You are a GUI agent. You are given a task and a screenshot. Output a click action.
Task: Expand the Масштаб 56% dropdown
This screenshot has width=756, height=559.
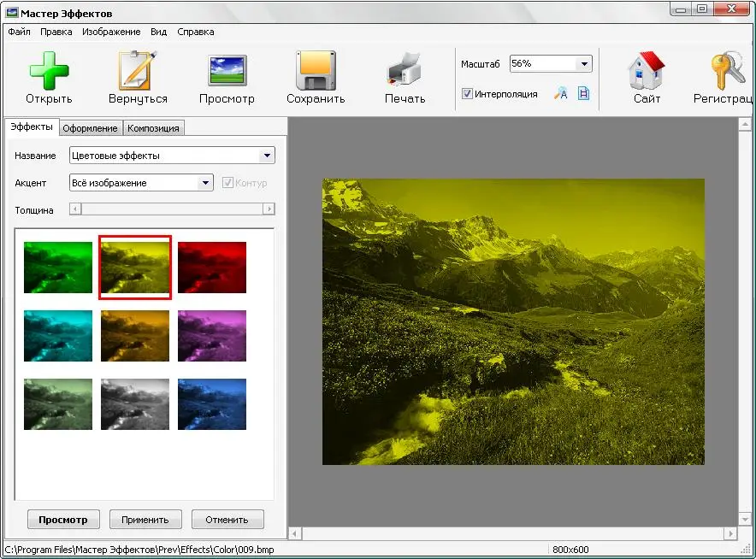coord(584,64)
